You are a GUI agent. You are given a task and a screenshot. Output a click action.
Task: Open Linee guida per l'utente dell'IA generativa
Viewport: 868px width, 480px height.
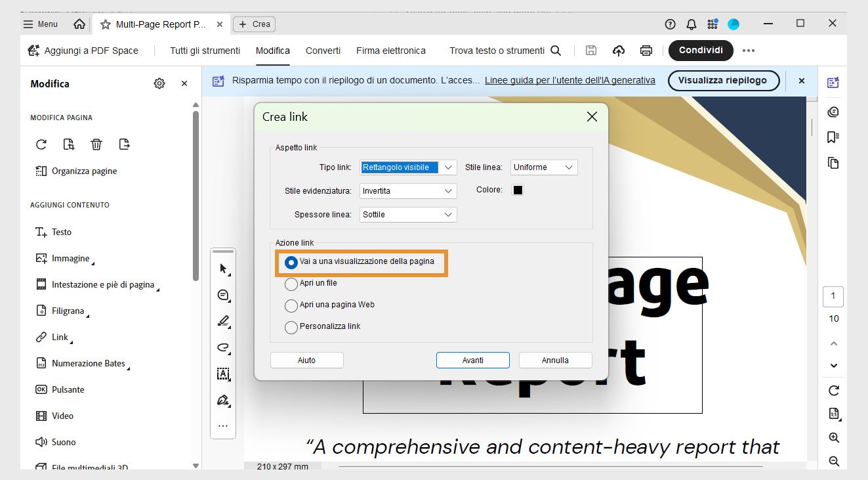click(569, 80)
